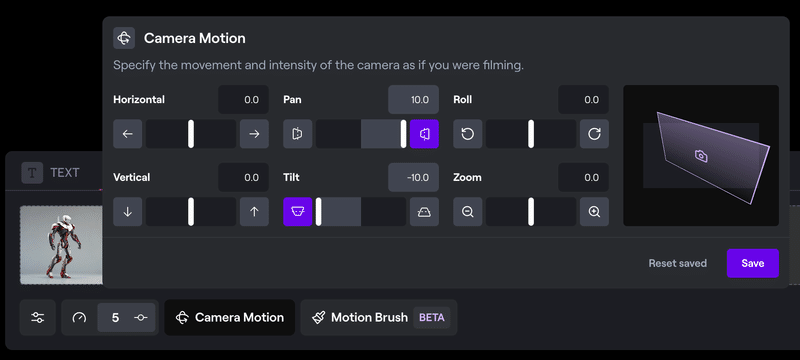Click Reset saved link

[678, 263]
